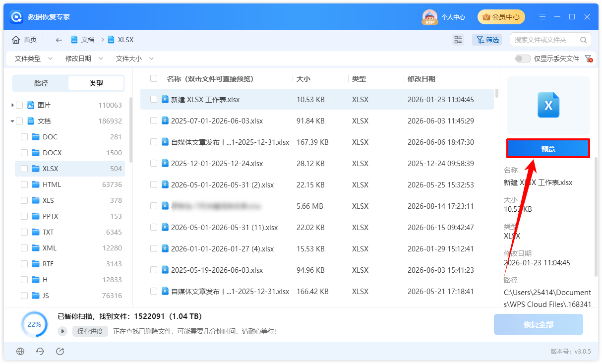Go back with the left arrow
This screenshot has height=364, width=602.
click(59, 40)
